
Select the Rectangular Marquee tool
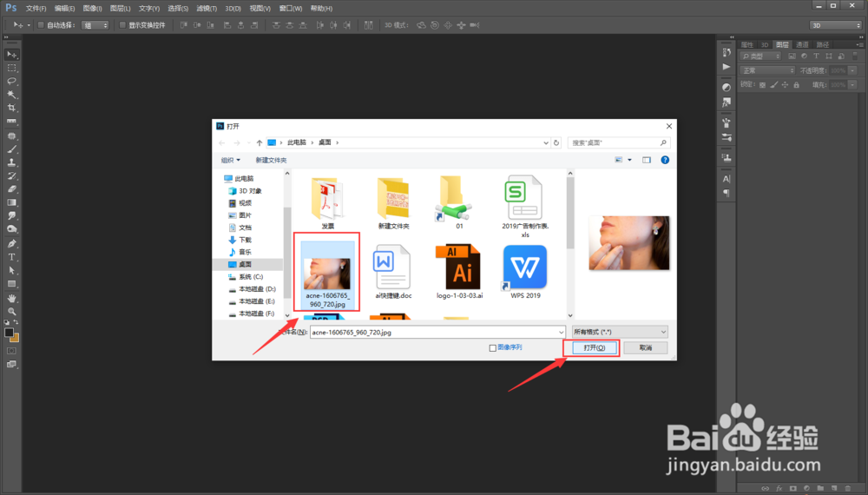click(11, 68)
